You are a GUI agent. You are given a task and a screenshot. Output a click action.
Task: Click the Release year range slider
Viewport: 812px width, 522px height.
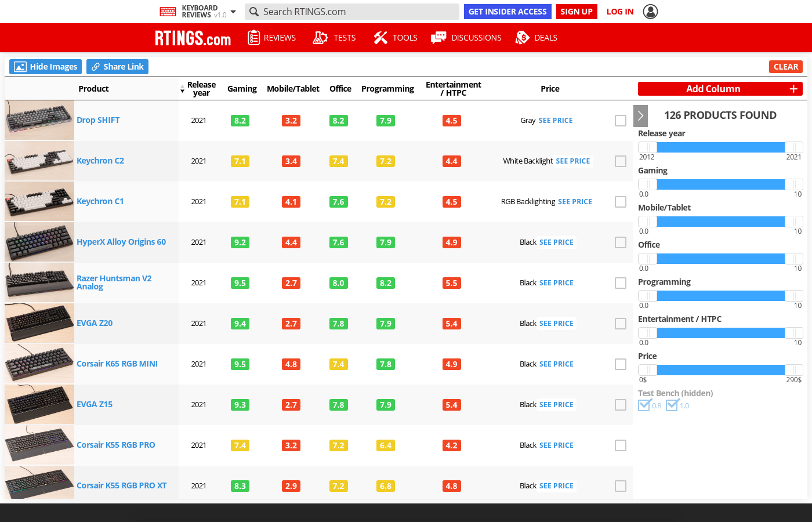click(720, 147)
